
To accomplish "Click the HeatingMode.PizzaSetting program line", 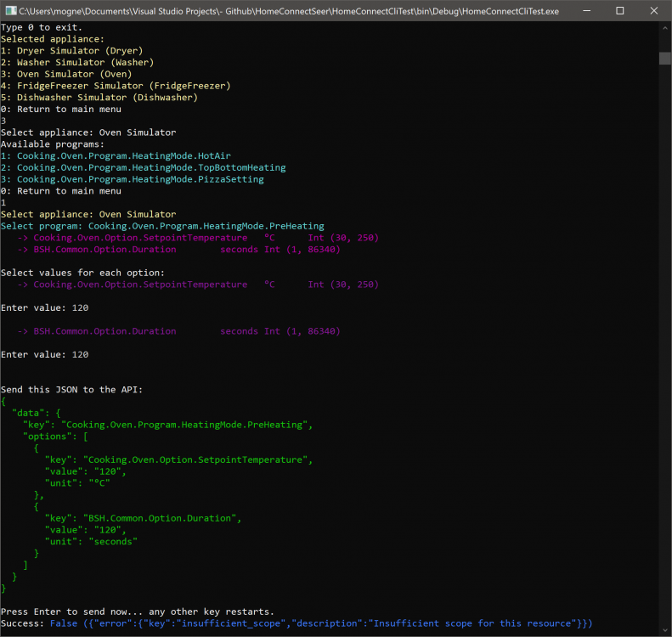I will pyautogui.click(x=132, y=179).
